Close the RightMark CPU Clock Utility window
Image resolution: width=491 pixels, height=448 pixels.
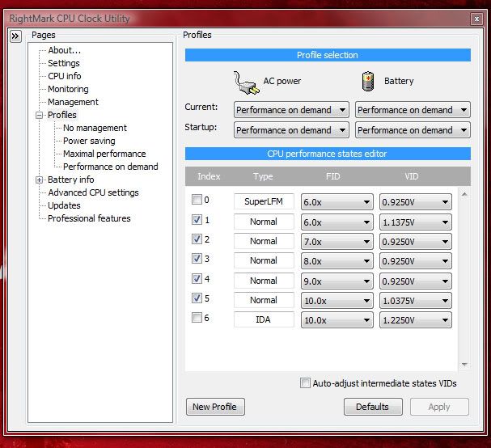(476, 19)
